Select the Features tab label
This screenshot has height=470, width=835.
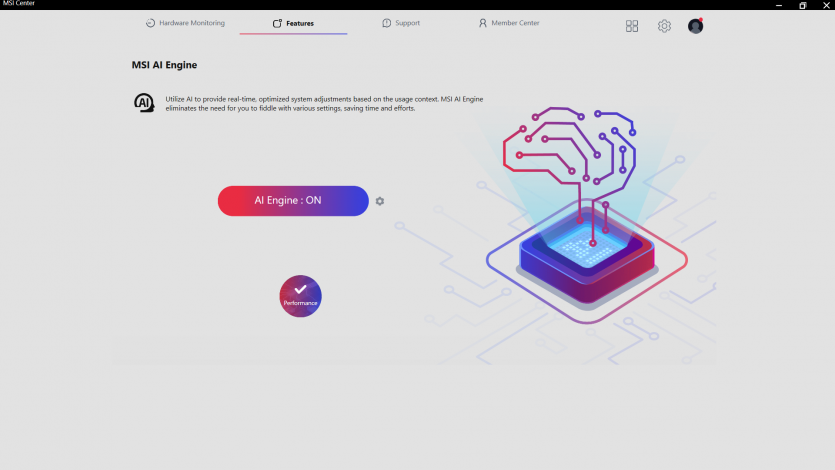[x=299, y=23]
